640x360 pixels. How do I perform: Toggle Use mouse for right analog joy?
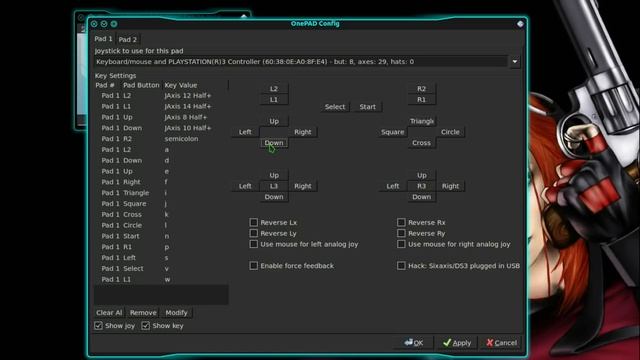(x=401, y=244)
